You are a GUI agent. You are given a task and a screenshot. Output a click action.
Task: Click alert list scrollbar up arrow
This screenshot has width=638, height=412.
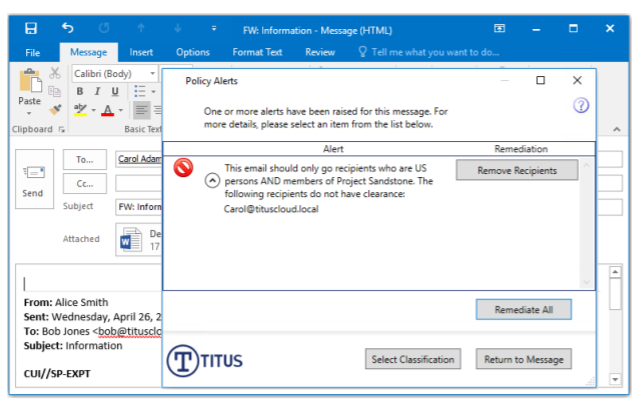coord(586,165)
